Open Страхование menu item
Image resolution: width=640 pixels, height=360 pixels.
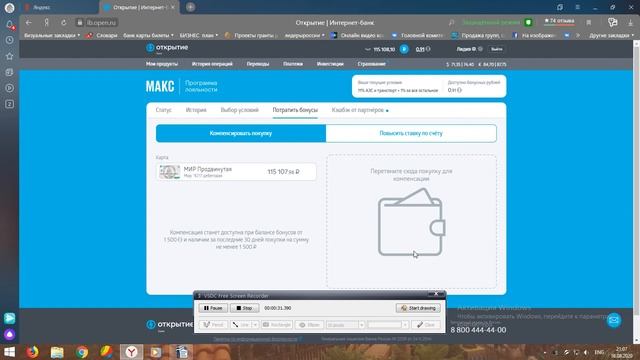point(371,64)
